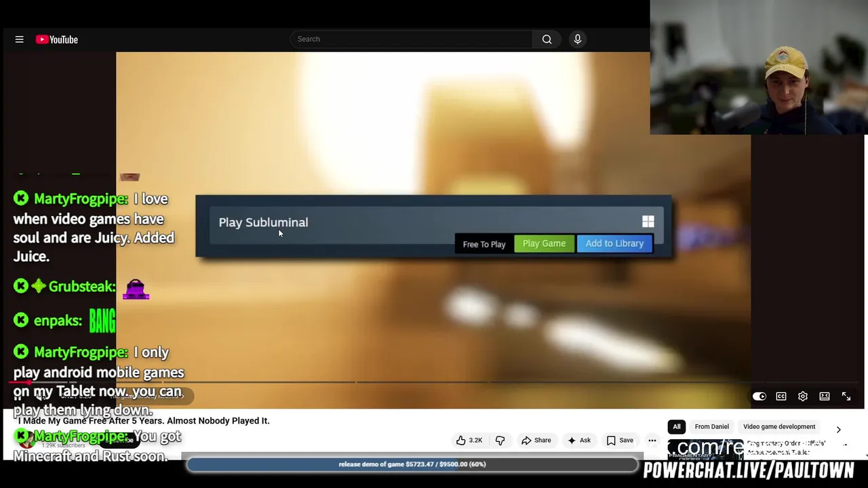This screenshot has height=488, width=868.
Task: Click the POWERCHAT.LIVE/PAULTOWN banner
Action: coord(749,470)
